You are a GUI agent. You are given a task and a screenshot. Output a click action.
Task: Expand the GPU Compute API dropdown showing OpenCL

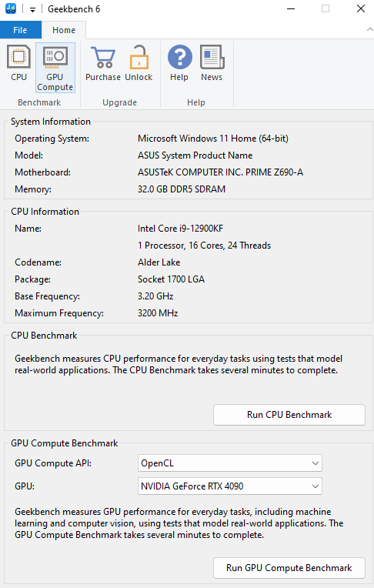point(230,463)
